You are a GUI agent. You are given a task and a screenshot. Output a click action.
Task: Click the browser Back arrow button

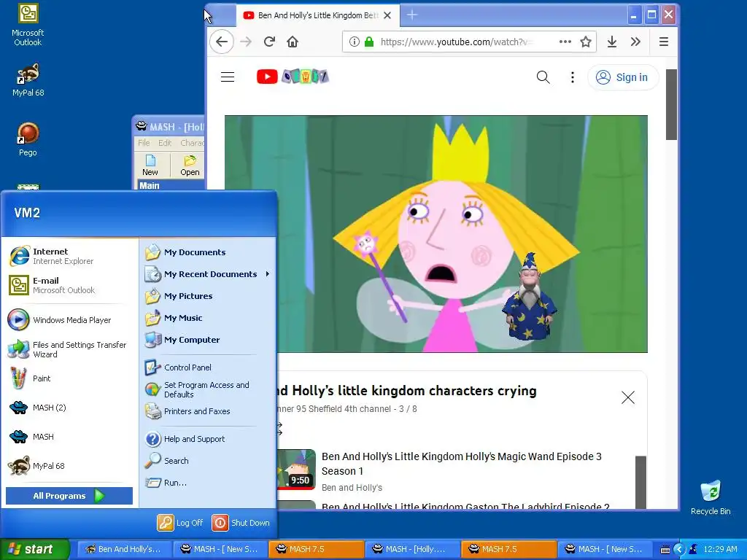[x=222, y=42]
